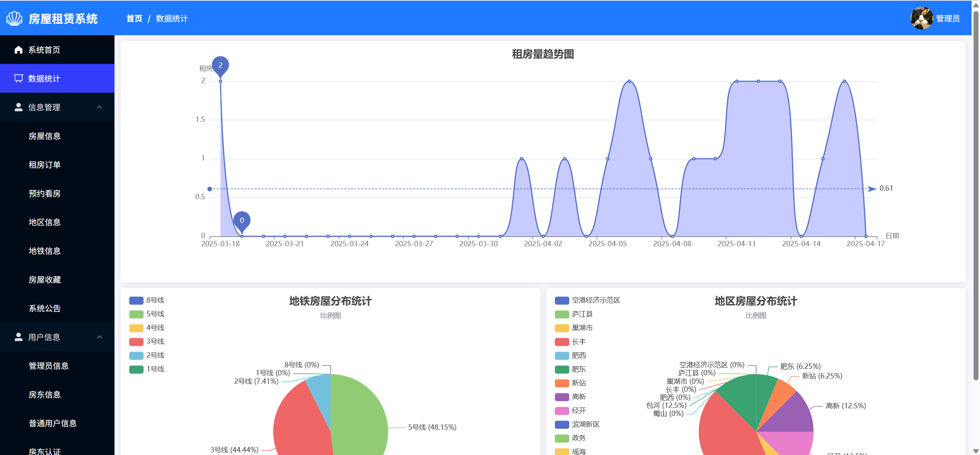Screen dimensions: 980x455
Task: Click the max-value pin marker labeled 2
Action: click(220, 65)
